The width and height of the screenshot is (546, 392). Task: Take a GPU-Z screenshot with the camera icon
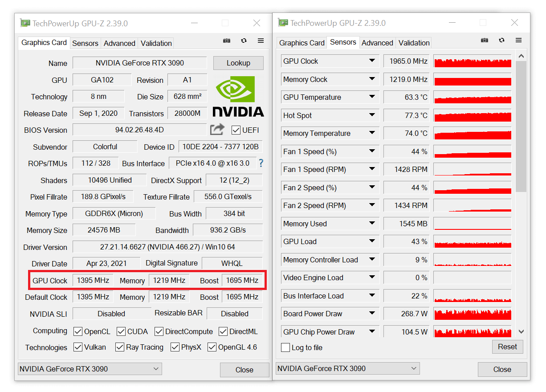(x=226, y=41)
